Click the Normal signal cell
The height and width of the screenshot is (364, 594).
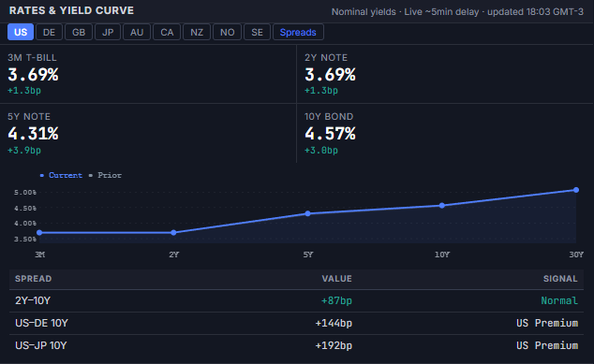tap(559, 300)
